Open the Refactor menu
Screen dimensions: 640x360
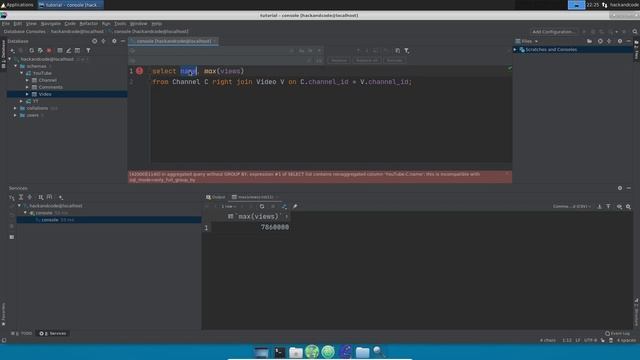tap(89, 24)
